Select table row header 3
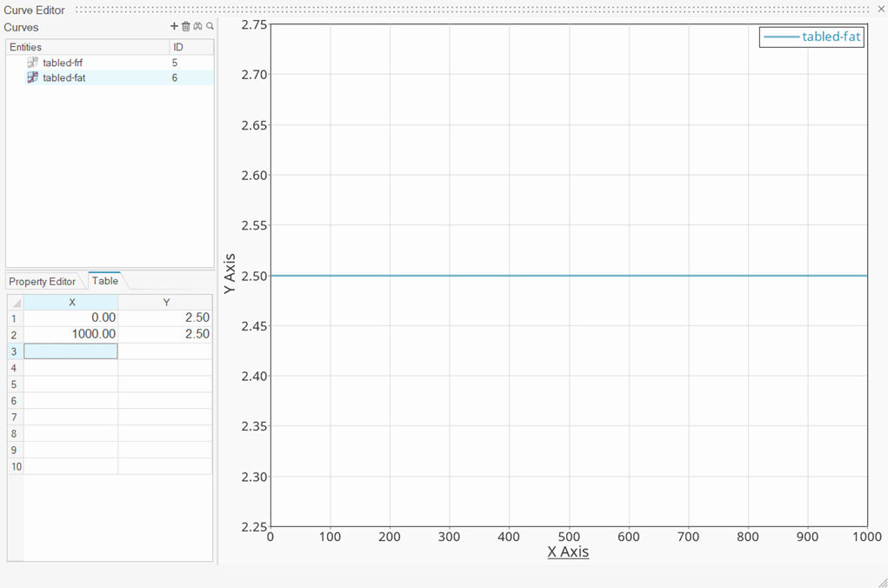888x588 pixels. click(16, 351)
